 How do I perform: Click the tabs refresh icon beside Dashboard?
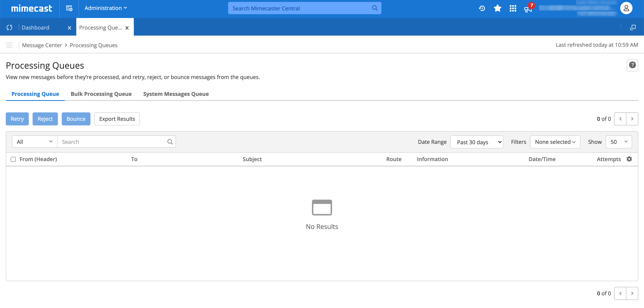point(10,28)
